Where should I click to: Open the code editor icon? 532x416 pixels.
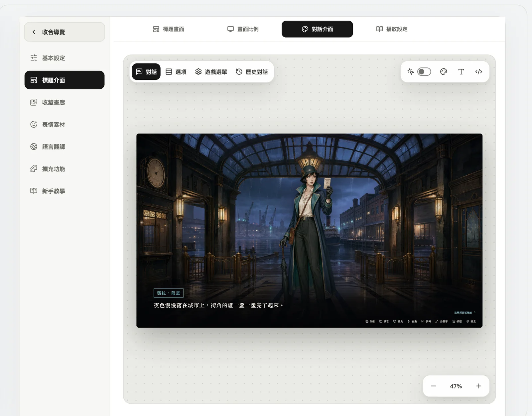click(x=479, y=72)
